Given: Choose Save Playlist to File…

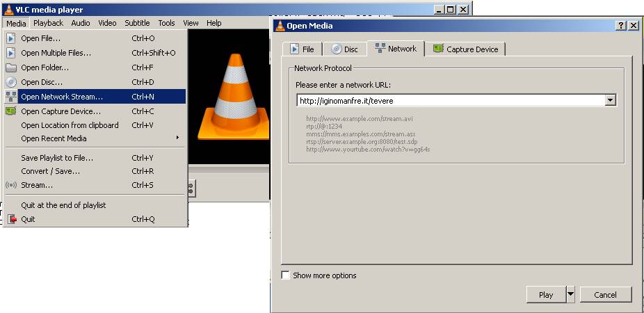Looking at the screenshot, I should (x=95, y=158).
